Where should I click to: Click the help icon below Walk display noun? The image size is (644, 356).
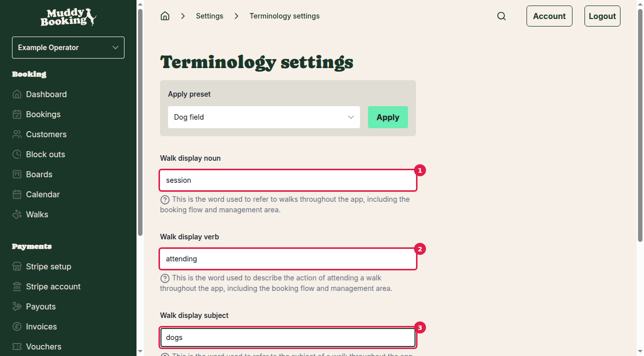(165, 199)
